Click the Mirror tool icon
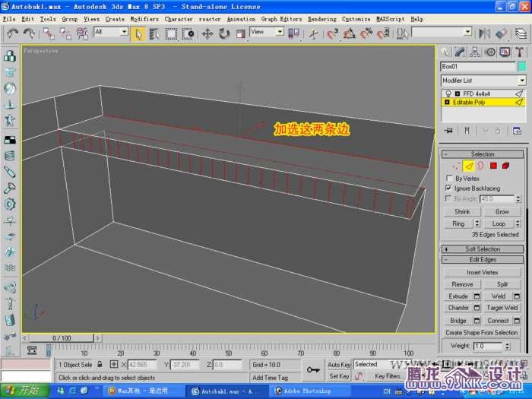Screen dimensions: 532x399 point(485,33)
